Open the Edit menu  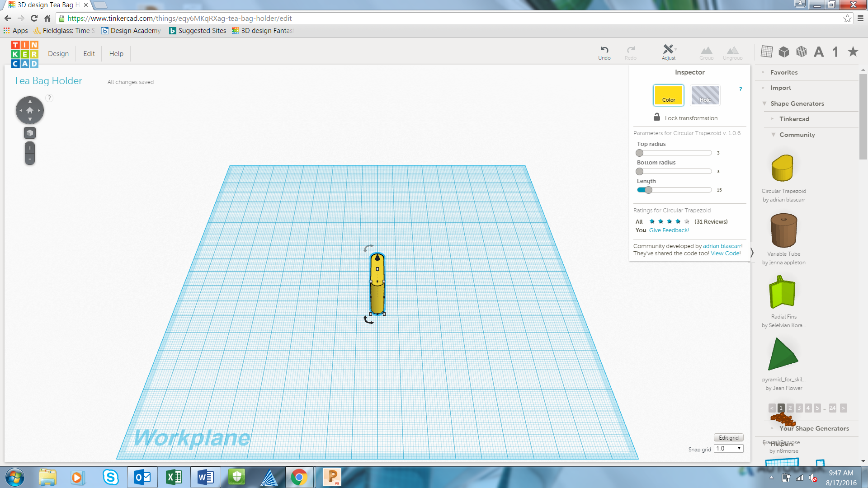tap(89, 53)
